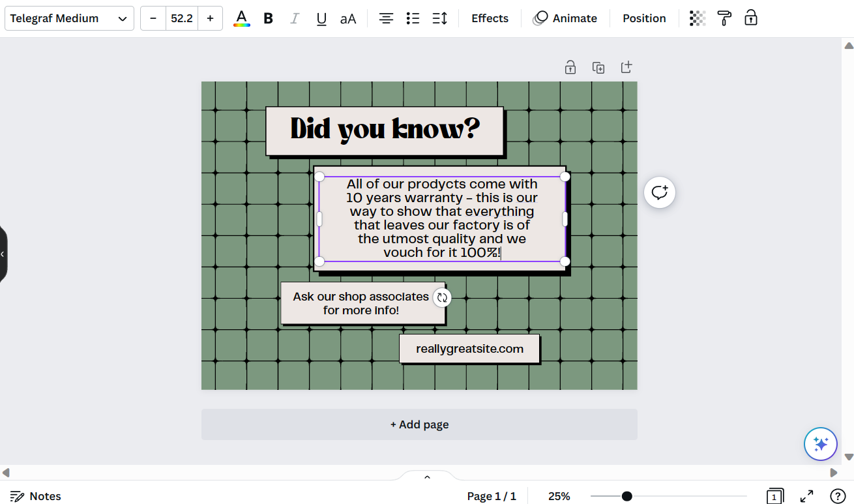Lock the selected element in toolbar
The width and height of the screenshot is (854, 504).
click(x=751, y=18)
